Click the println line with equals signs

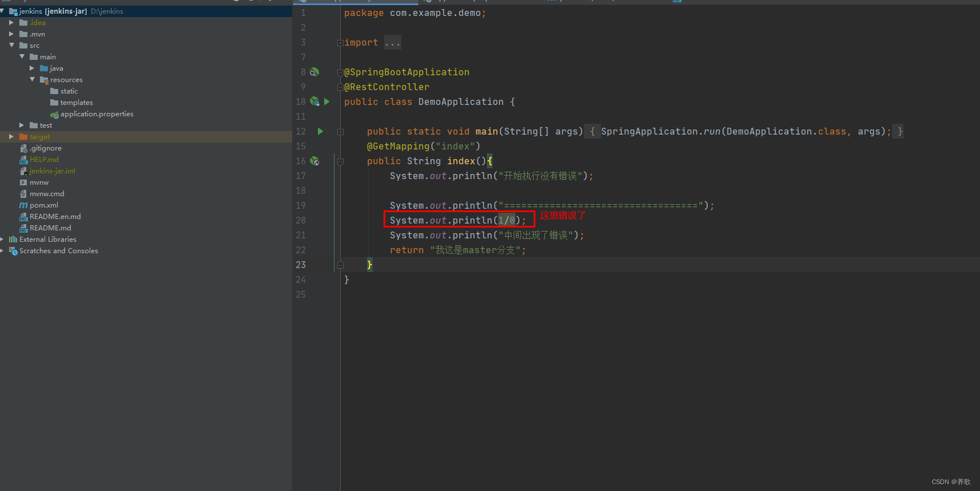coord(552,206)
